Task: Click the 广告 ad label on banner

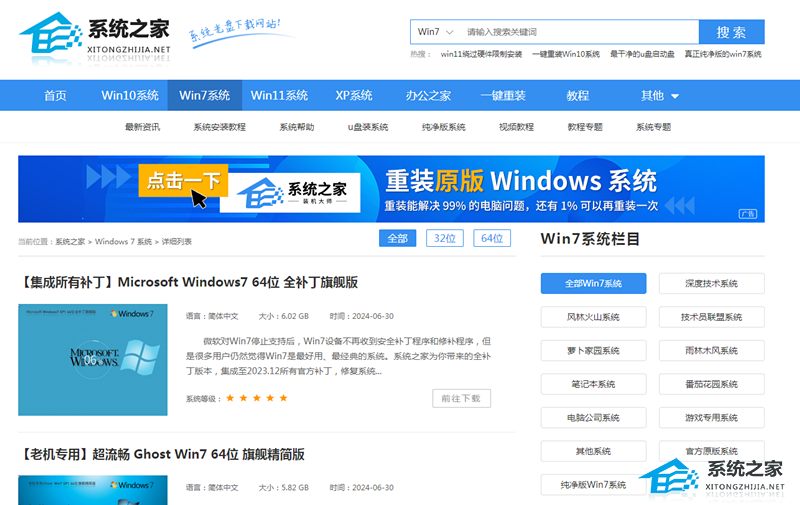Action: (x=748, y=214)
